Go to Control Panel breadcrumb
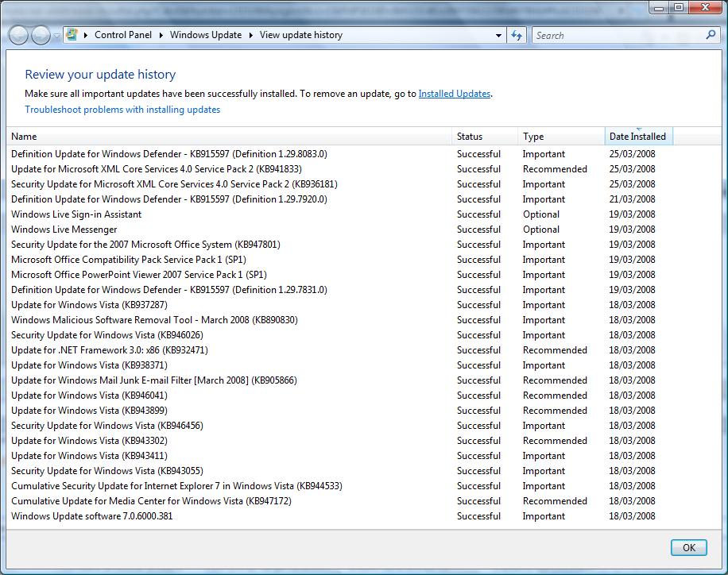 click(123, 35)
